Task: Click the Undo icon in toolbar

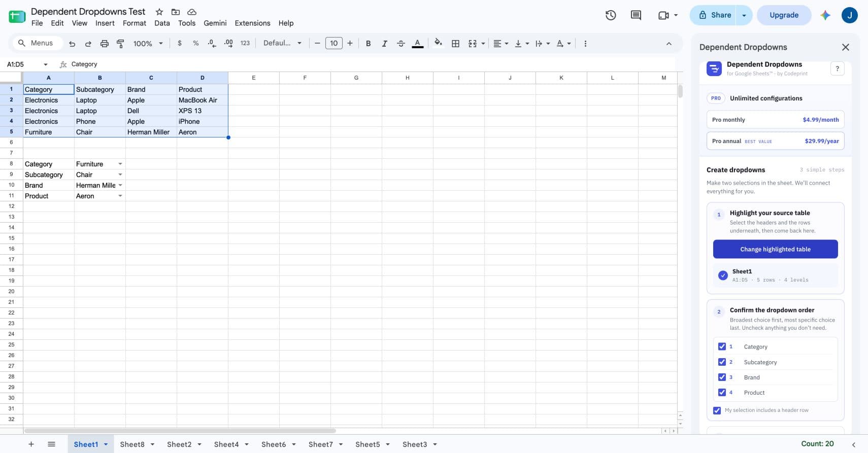Action: click(72, 44)
